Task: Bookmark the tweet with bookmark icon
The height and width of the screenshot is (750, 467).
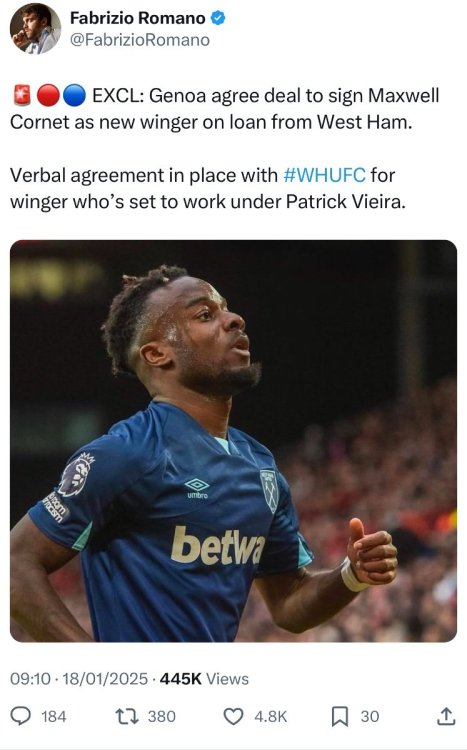Action: pos(340,717)
